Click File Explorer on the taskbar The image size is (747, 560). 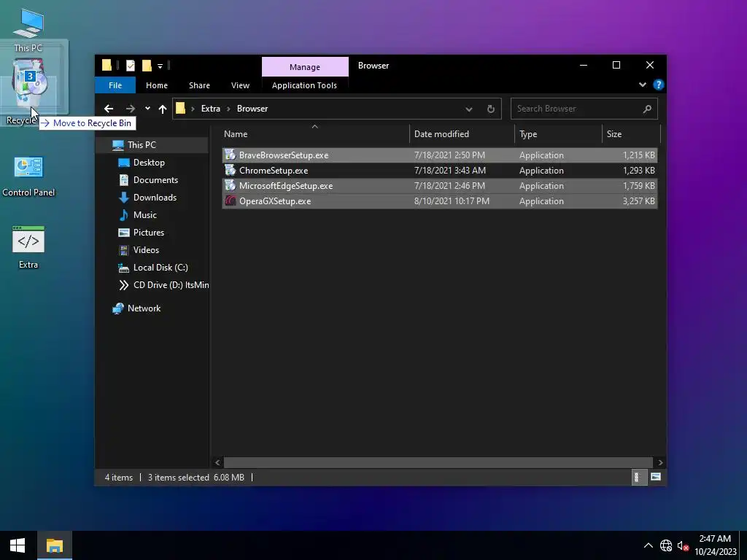[55, 545]
